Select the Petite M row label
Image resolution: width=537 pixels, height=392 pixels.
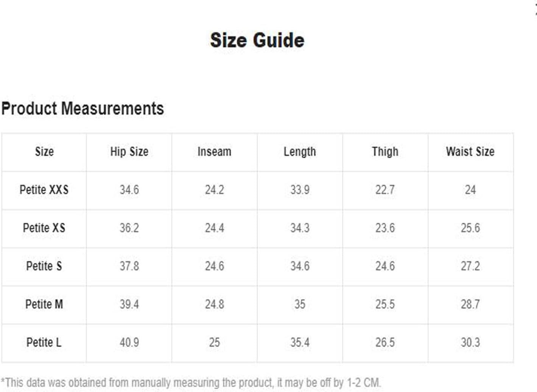tap(44, 304)
